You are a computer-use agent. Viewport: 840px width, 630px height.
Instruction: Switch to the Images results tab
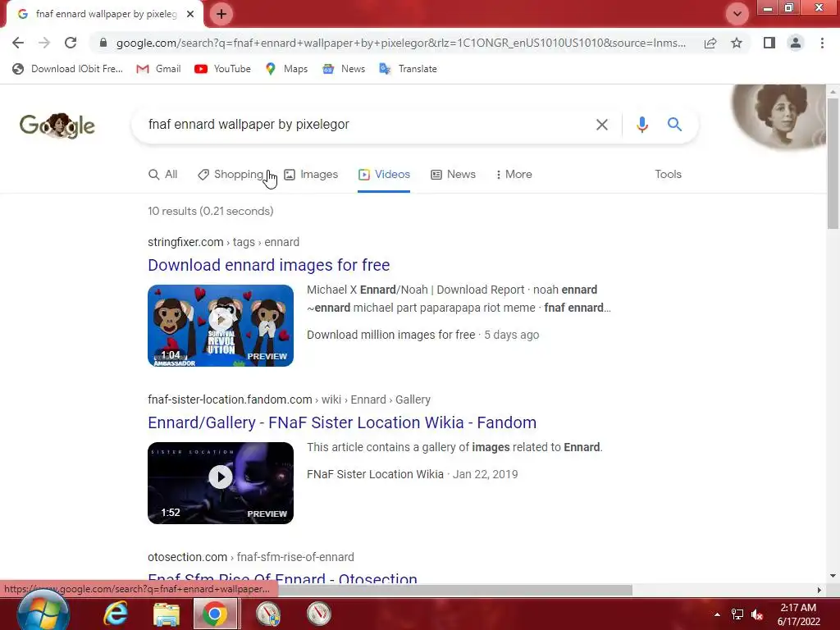(x=311, y=174)
